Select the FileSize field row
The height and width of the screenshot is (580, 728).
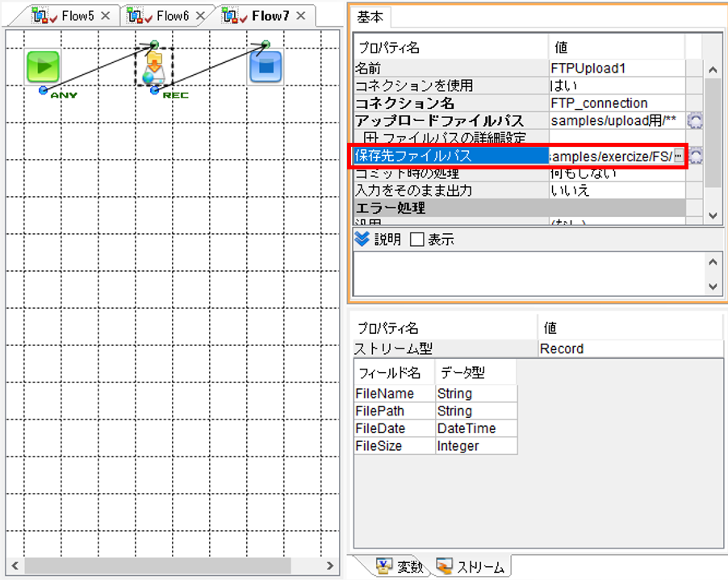436,446
